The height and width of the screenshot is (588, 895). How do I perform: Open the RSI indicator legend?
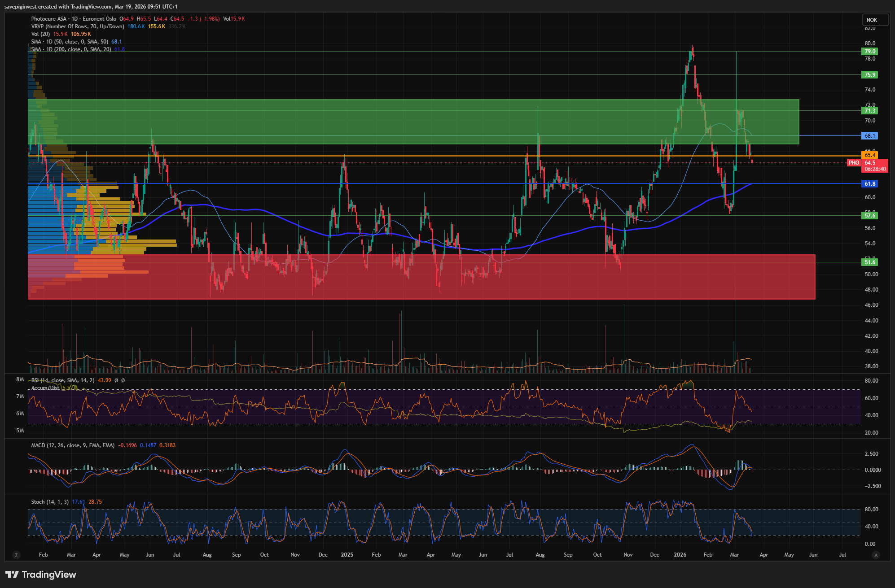click(62, 380)
